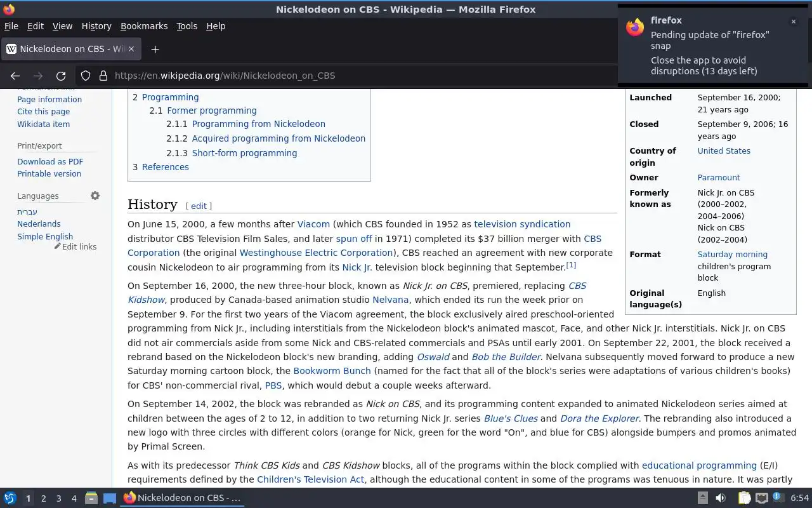Open Bob the Builder link

click(x=506, y=357)
